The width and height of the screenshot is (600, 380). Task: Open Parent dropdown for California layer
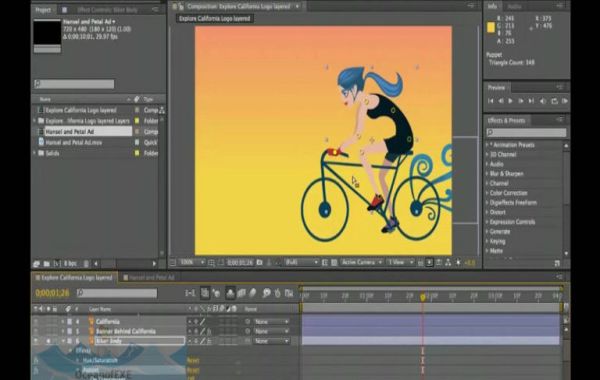[272, 322]
